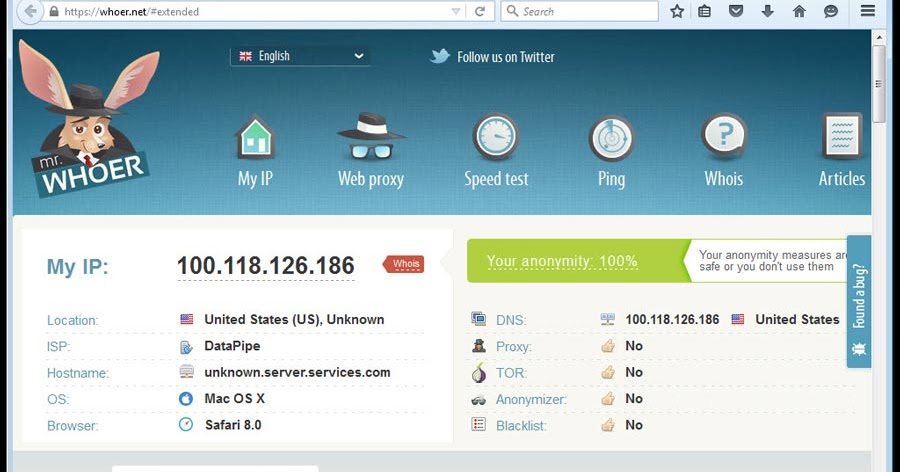This screenshot has height=472, width=900.
Task: Select the Safari 8.0 browser value
Action: pyautogui.click(x=233, y=425)
